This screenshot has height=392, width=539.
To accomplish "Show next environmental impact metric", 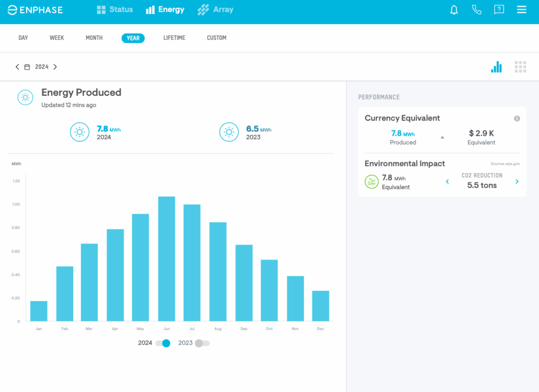I will pyautogui.click(x=517, y=182).
